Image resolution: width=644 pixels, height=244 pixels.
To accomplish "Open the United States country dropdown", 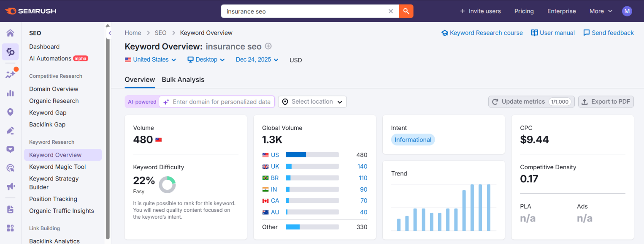I will click(x=151, y=60).
